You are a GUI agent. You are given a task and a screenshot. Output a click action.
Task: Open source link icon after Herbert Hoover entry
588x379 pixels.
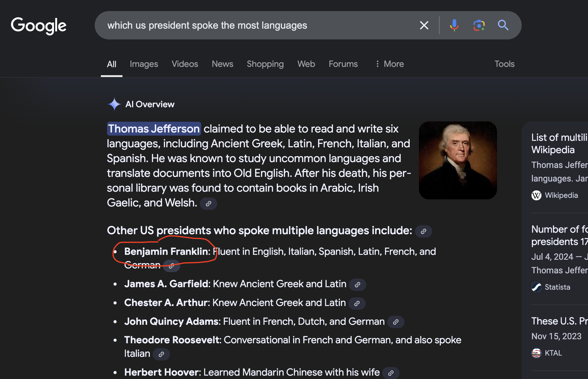[391, 373]
